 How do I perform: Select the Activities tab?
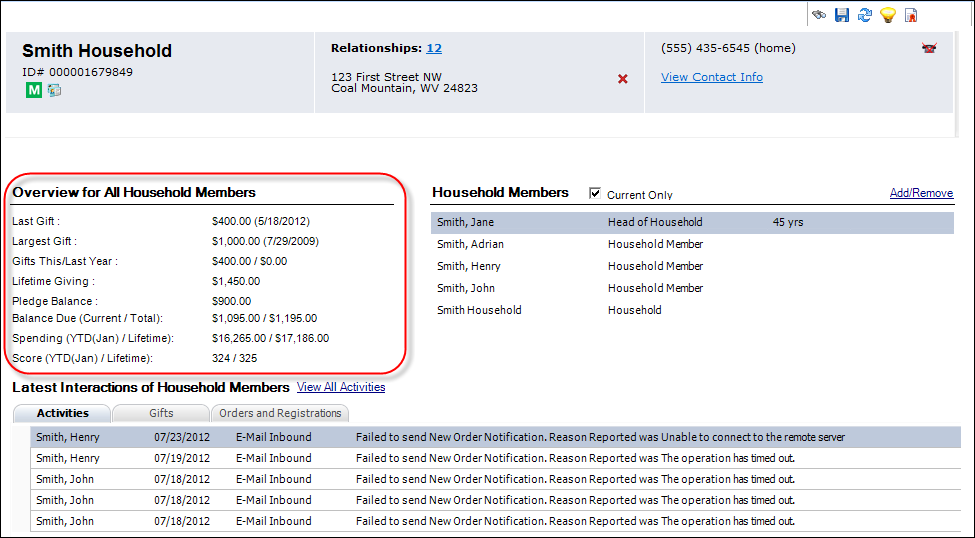coord(62,413)
